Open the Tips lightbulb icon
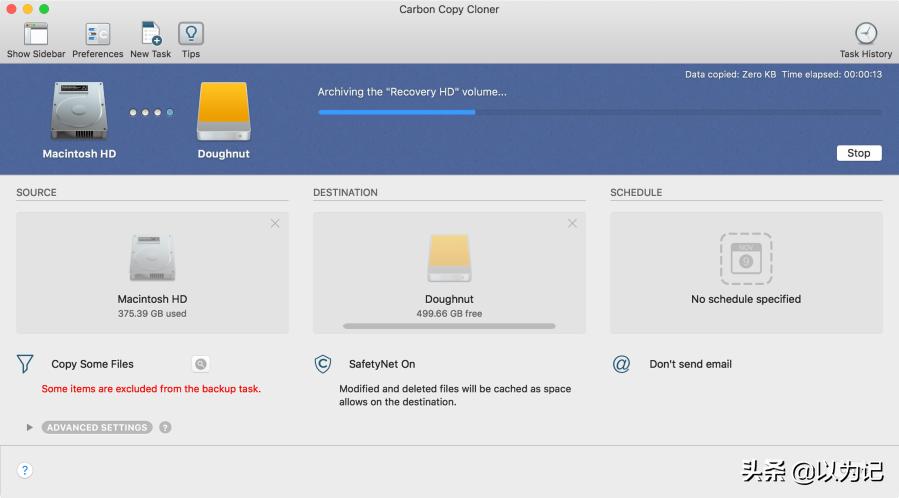 (191, 34)
